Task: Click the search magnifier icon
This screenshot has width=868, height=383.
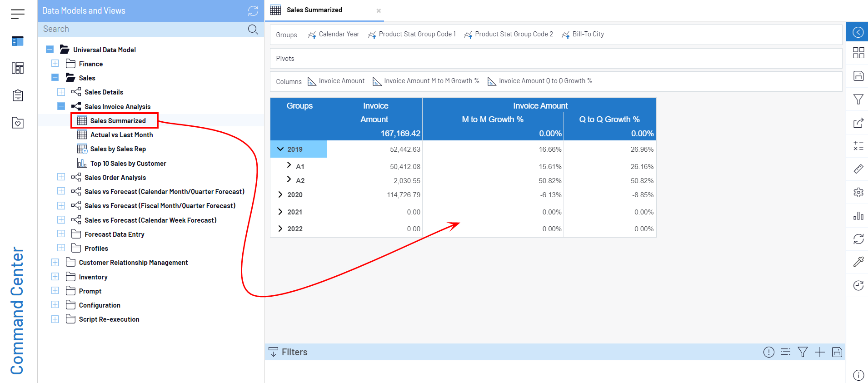Action: click(x=253, y=30)
